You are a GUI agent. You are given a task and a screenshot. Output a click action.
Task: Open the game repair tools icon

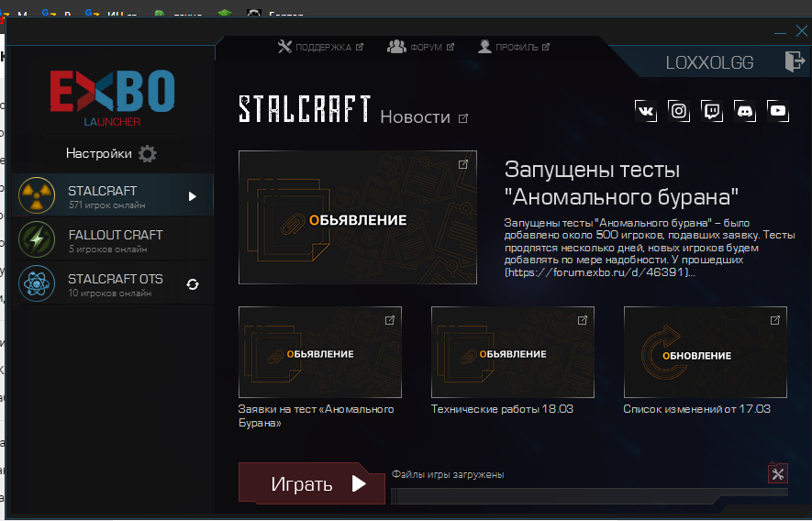pos(778,473)
